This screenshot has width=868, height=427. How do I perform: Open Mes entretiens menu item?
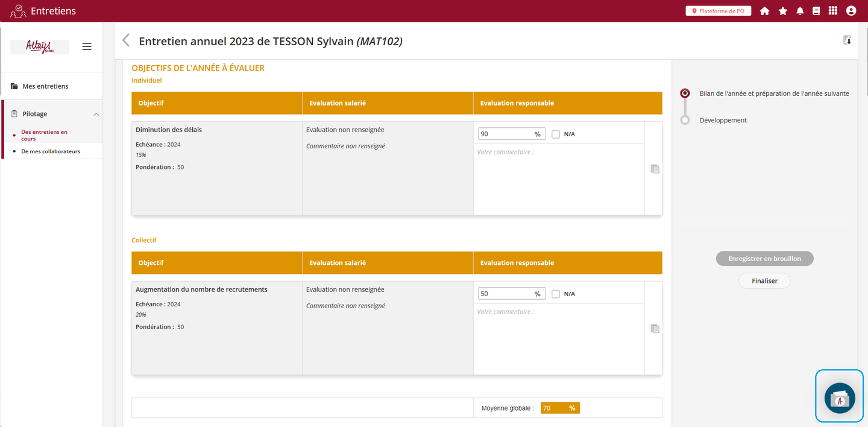coord(45,86)
